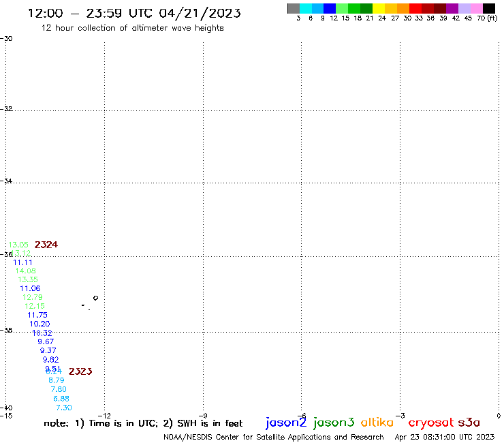Click the gray swatch in the color scale

pyautogui.click(x=294, y=8)
